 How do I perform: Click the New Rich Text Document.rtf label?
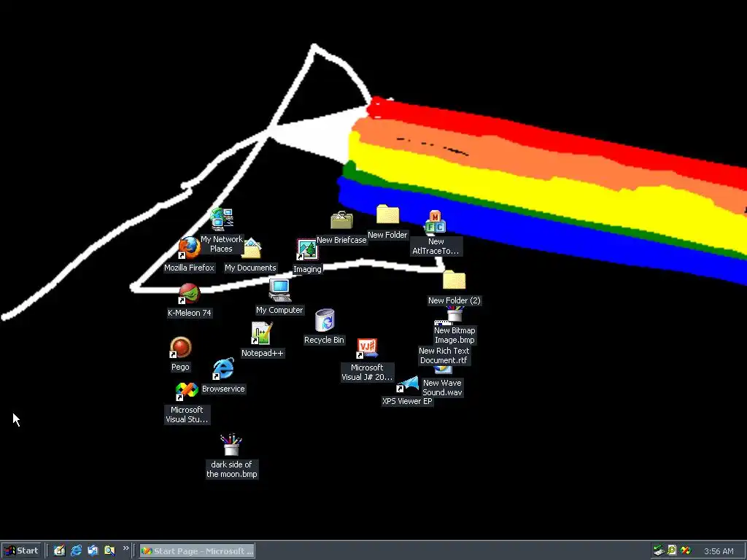(444, 355)
